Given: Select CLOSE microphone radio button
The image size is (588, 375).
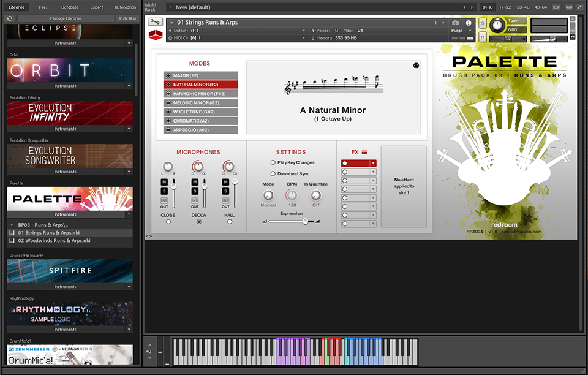Looking at the screenshot, I should pos(168,222).
